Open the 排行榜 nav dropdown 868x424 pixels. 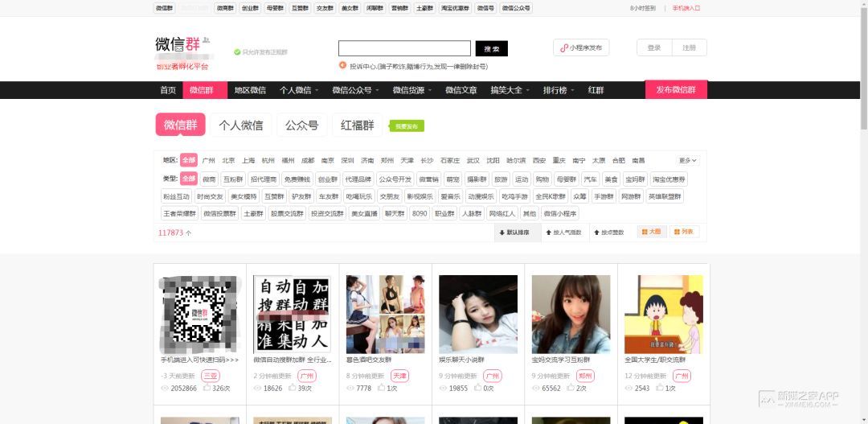tap(559, 90)
